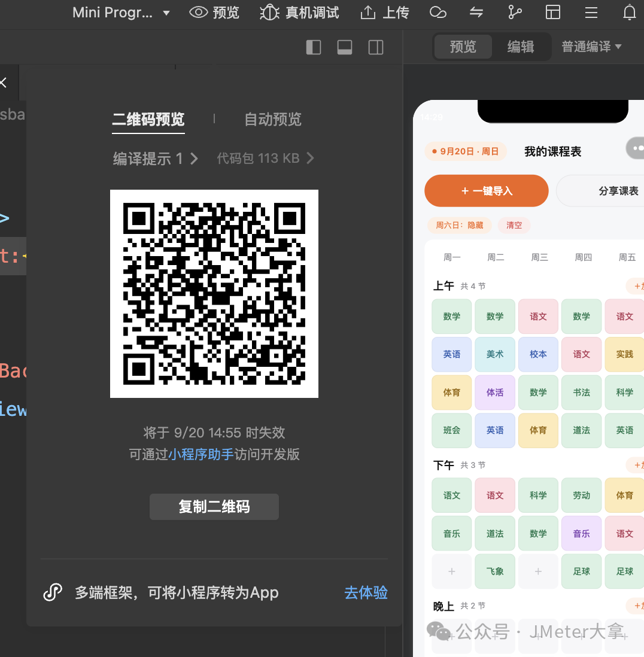This screenshot has height=657, width=644.
Task: Expand 代码包 113 KB details
Action: [265, 159]
